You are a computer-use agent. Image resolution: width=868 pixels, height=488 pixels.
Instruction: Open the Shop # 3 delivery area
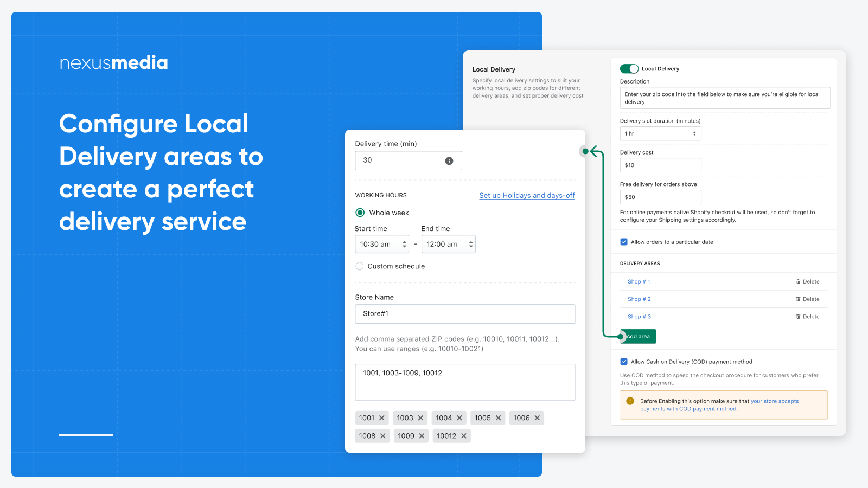click(639, 317)
